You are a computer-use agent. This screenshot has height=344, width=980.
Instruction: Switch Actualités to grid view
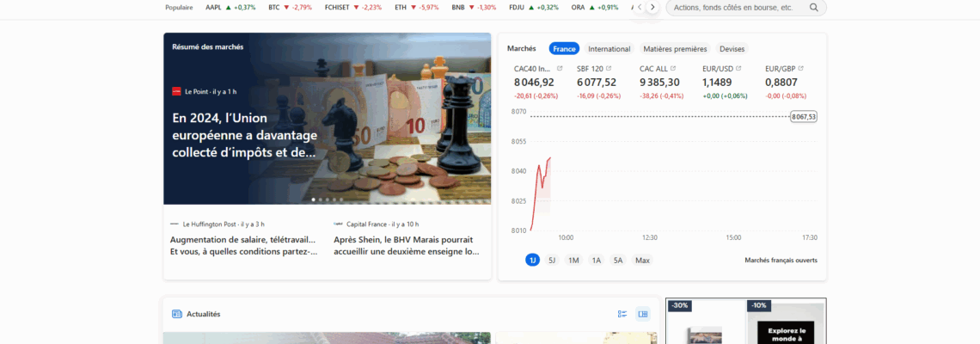[642, 314]
